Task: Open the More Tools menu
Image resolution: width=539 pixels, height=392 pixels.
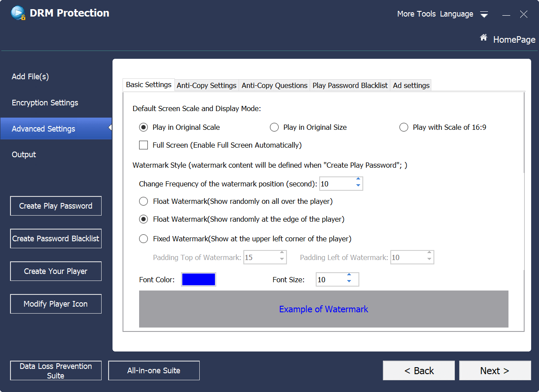Action: click(416, 14)
